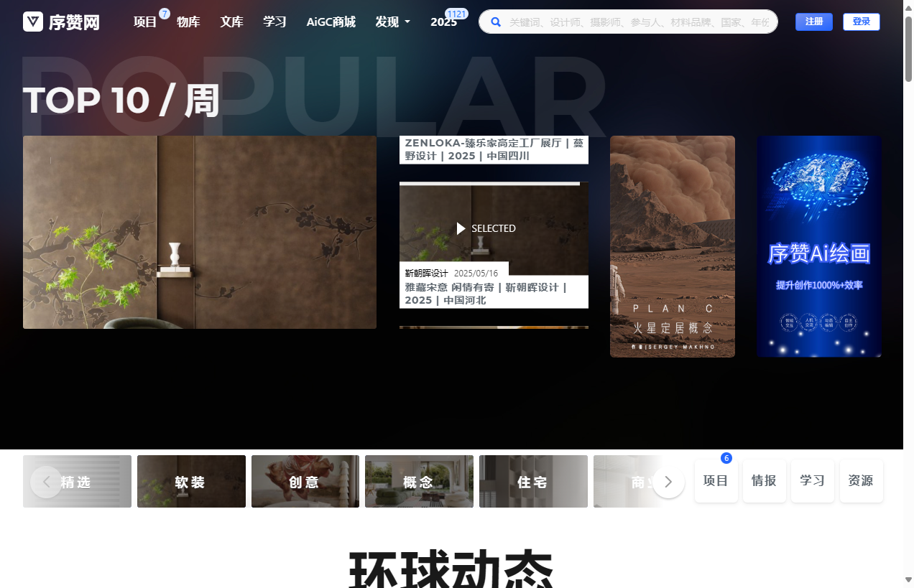Open the 资源 shortcut card
914x588 pixels.
pos(860,481)
